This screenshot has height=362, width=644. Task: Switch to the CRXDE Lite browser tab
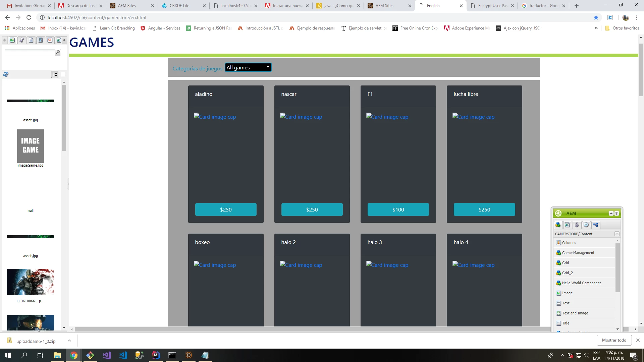tap(179, 6)
